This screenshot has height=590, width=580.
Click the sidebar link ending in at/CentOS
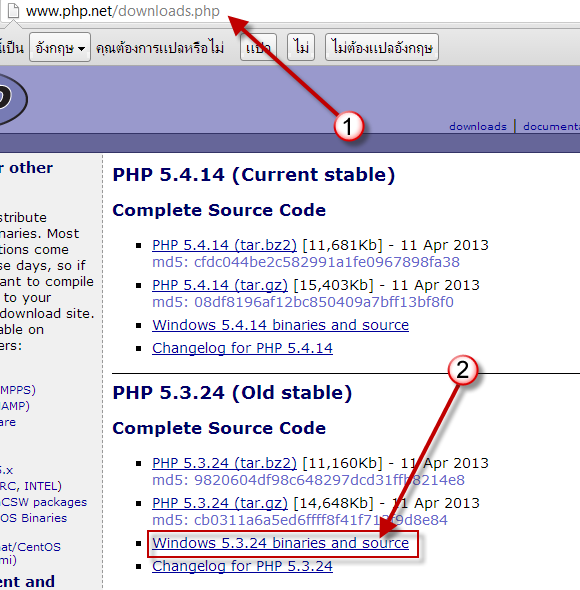(x=30, y=547)
